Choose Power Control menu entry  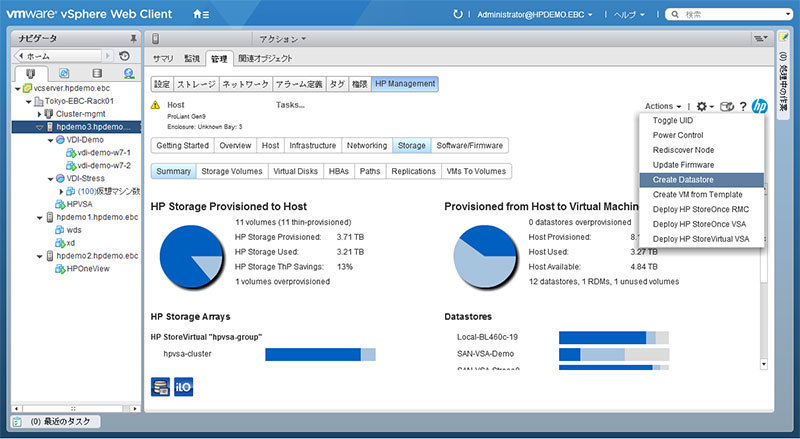(702, 135)
